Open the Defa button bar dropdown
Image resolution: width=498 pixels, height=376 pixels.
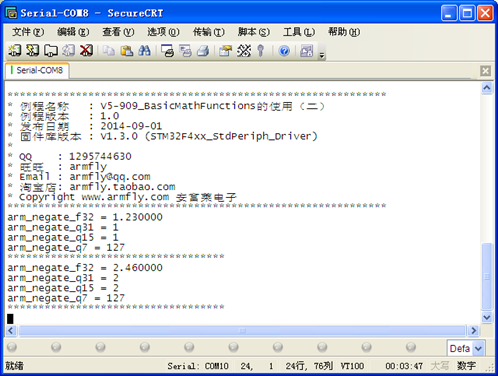pyautogui.click(x=479, y=349)
